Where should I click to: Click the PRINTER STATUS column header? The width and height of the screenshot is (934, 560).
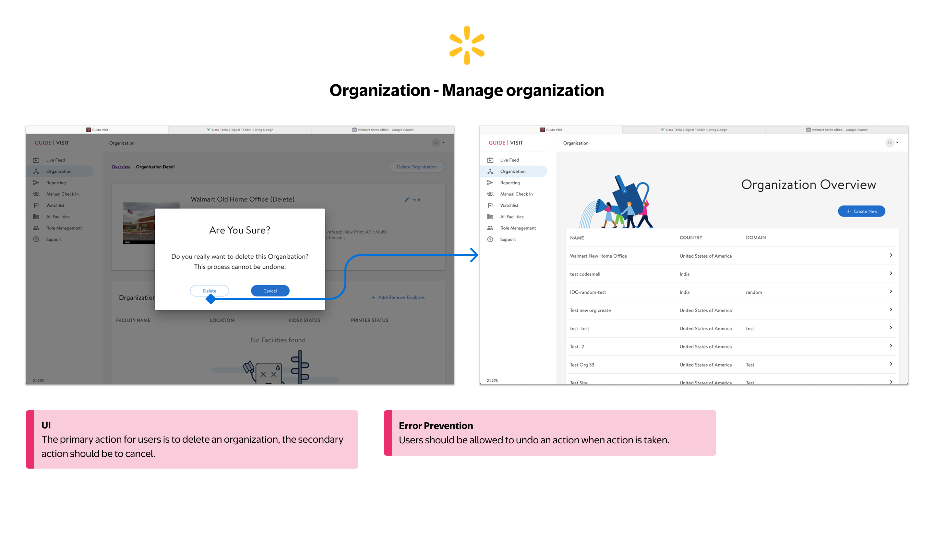coord(369,320)
